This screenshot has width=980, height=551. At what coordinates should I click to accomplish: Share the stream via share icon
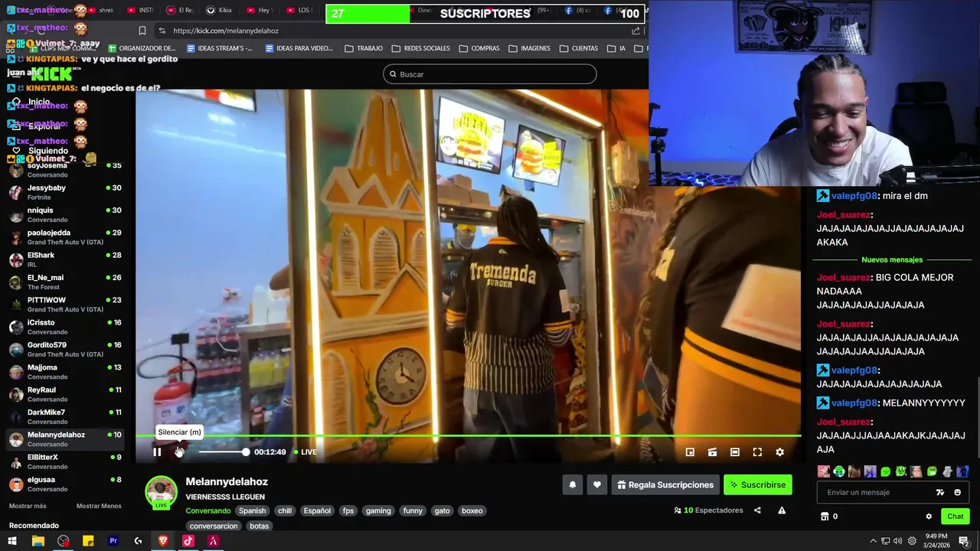point(757,510)
